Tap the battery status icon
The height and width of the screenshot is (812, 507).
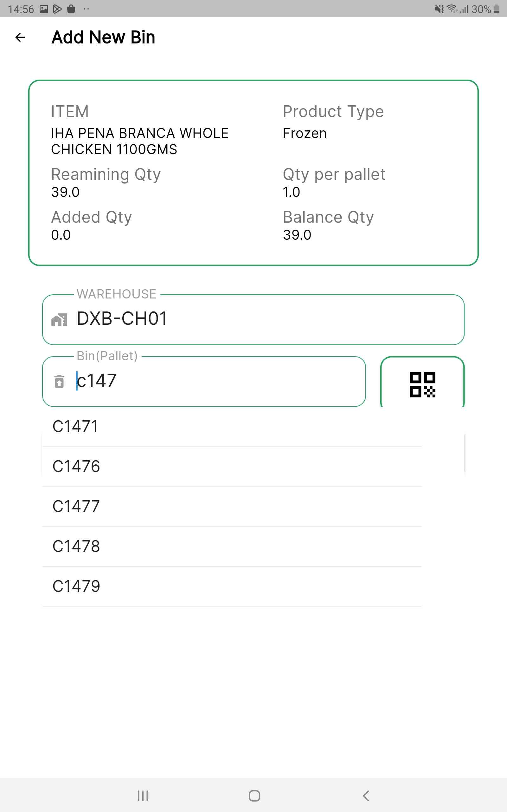click(497, 9)
